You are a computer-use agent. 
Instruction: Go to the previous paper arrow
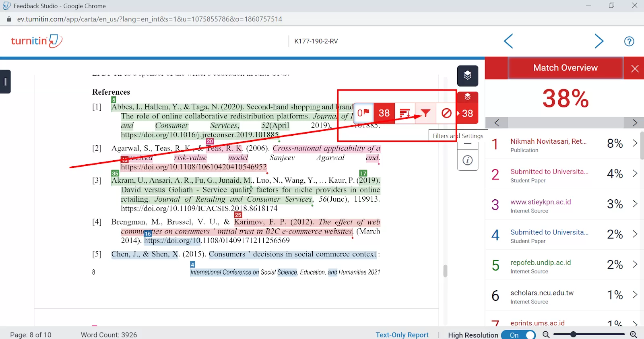[508, 41]
